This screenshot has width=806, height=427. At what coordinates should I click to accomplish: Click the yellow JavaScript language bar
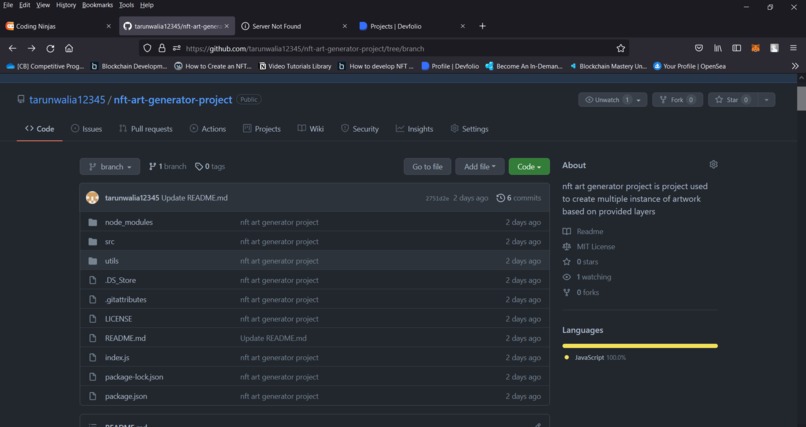coord(640,346)
